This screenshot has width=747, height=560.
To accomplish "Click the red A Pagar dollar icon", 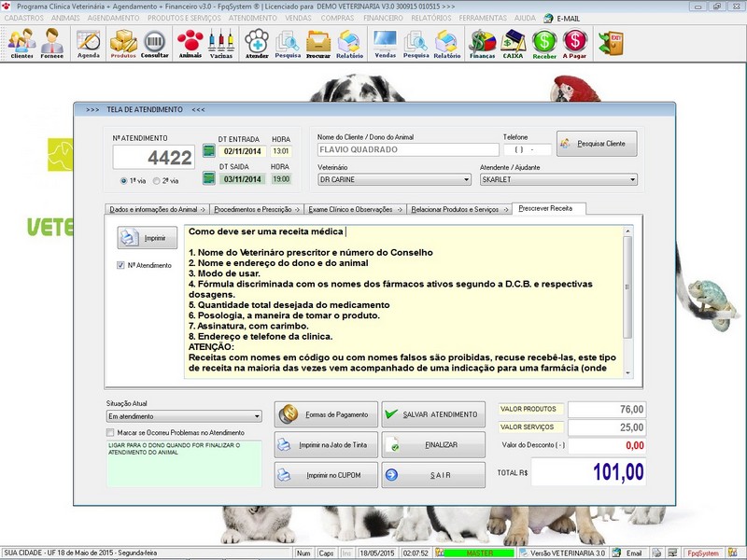I will coord(574,43).
